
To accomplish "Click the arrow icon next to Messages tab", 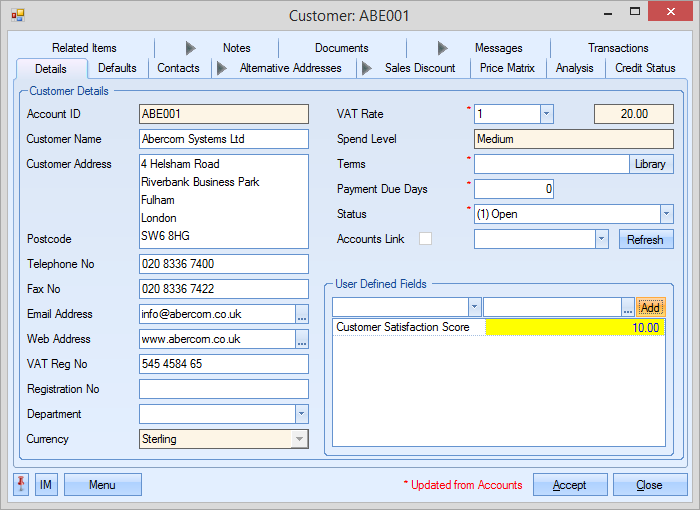I will pyautogui.click(x=443, y=48).
